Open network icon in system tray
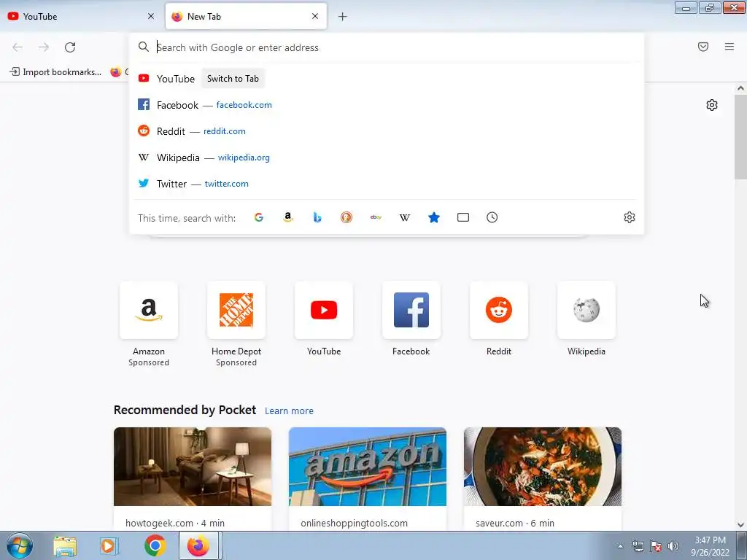This screenshot has height=560, width=747. pyautogui.click(x=638, y=546)
